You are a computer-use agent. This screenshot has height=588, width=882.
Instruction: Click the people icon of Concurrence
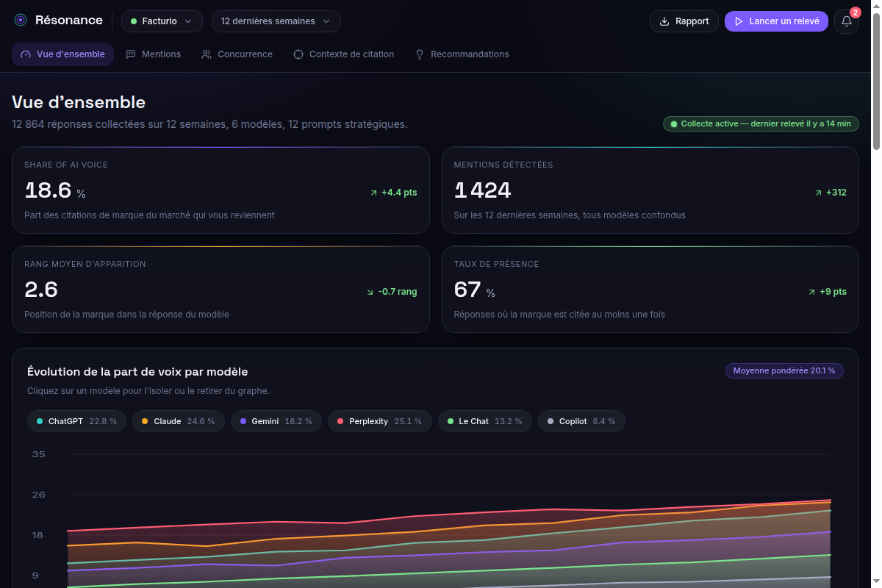point(207,54)
